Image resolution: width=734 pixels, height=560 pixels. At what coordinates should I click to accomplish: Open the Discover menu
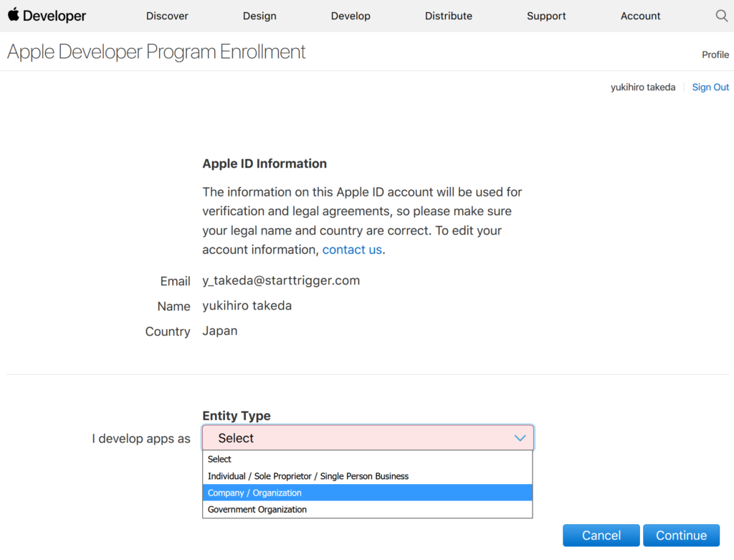(167, 16)
